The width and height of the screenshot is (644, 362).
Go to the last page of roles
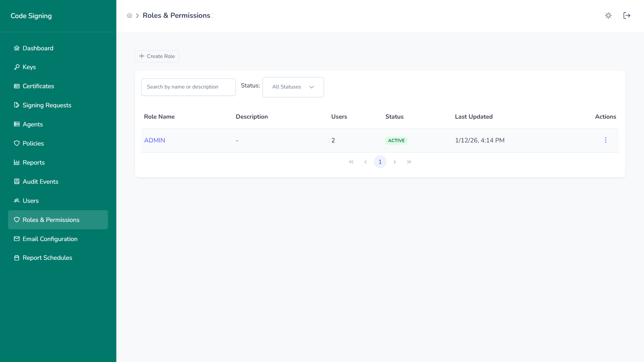point(409,162)
